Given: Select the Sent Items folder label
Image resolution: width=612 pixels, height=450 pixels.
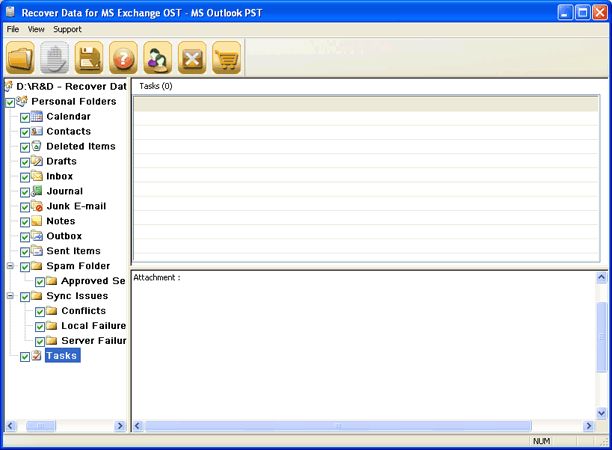Looking at the screenshot, I should coord(73,251).
